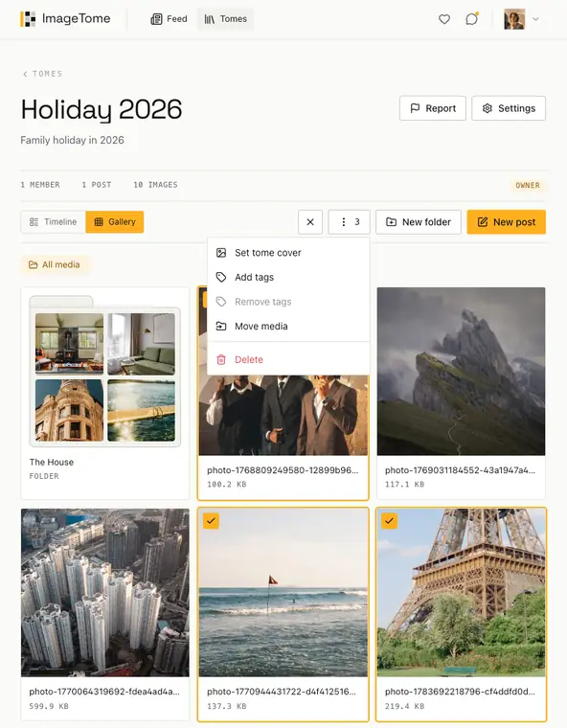Image resolution: width=567 pixels, height=728 pixels.
Task: Choose Delete from menu
Action: point(288,360)
